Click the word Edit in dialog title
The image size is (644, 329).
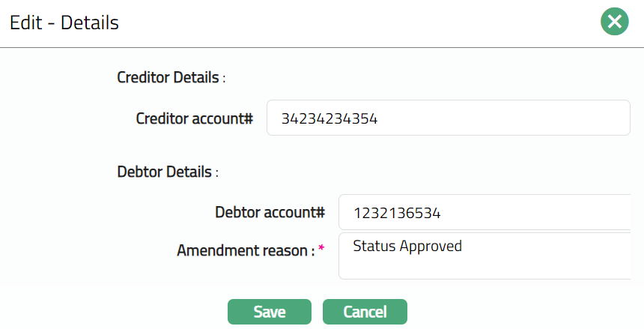pos(25,23)
